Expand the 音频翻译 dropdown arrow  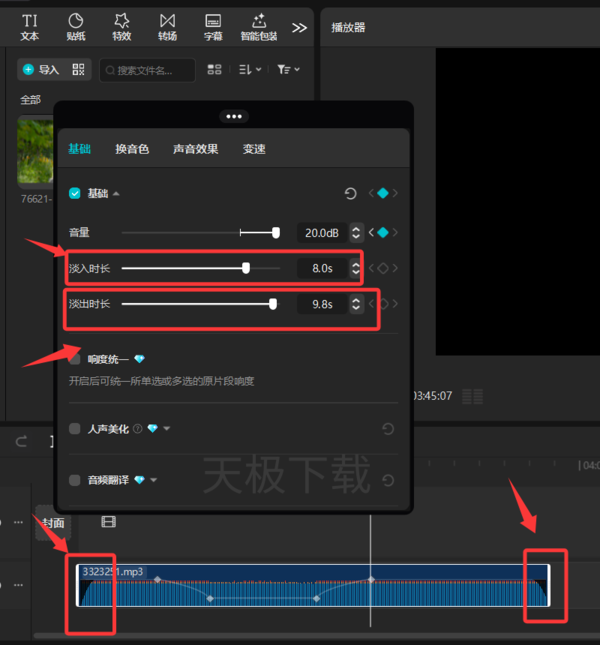[x=154, y=480]
